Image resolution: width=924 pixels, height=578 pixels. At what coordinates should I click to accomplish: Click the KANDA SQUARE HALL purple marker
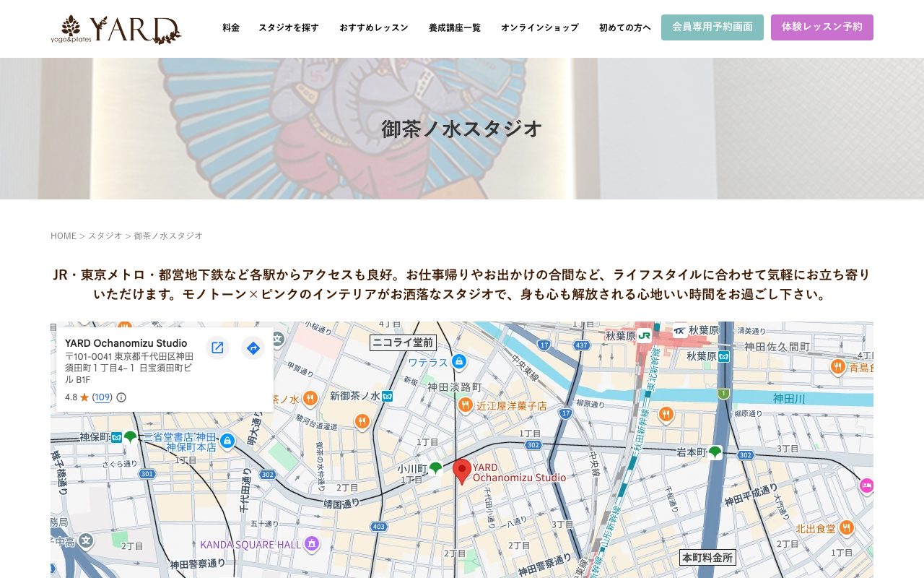point(312,543)
